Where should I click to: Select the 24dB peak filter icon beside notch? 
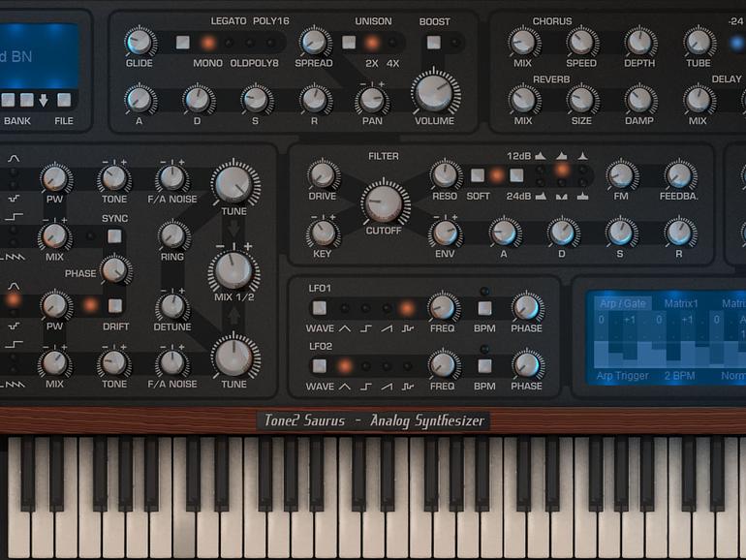coord(583,196)
